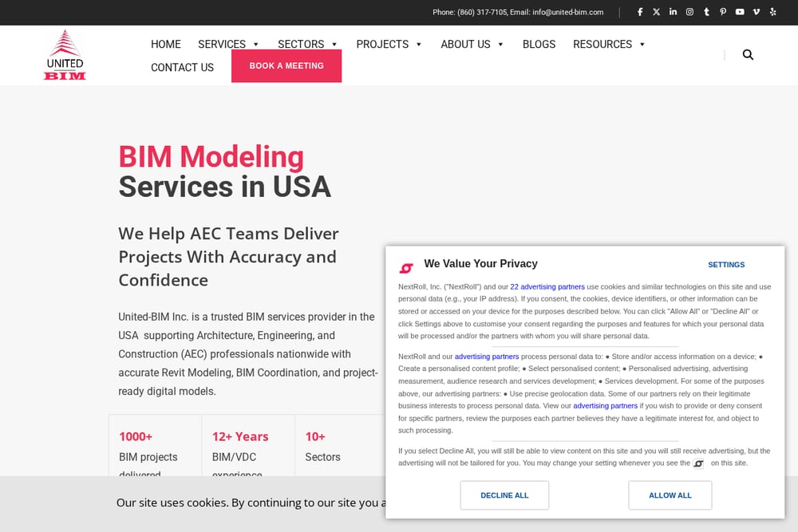This screenshot has height=532, width=798.
Task: Open the Services menu item
Action: point(222,44)
